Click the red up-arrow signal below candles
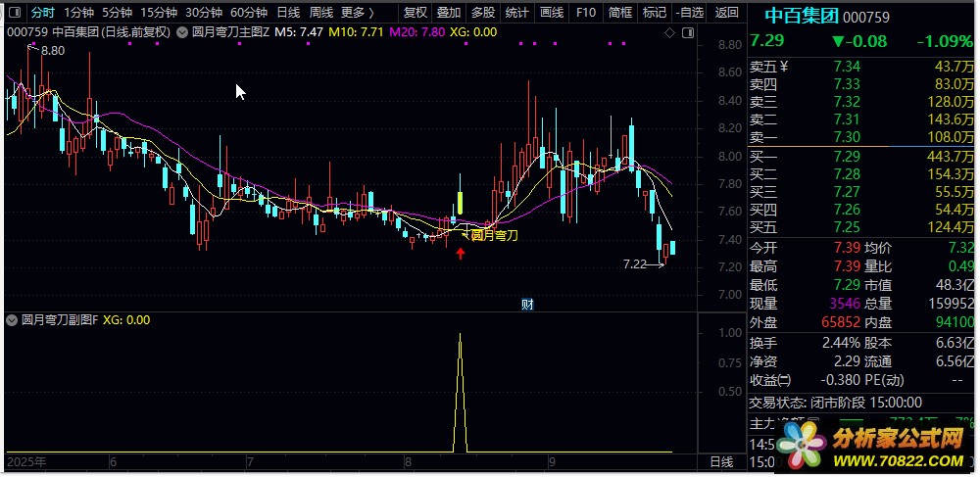 [461, 254]
